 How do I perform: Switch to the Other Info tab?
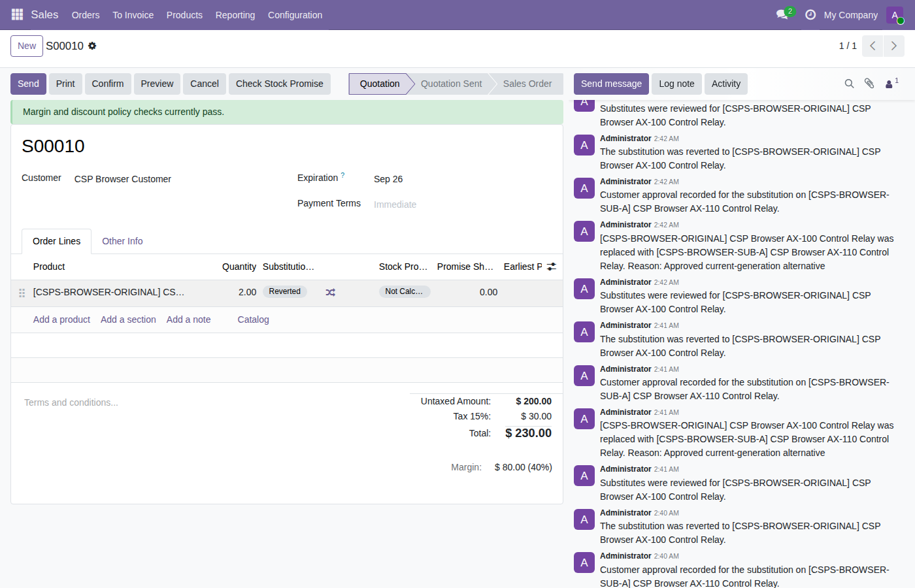122,241
